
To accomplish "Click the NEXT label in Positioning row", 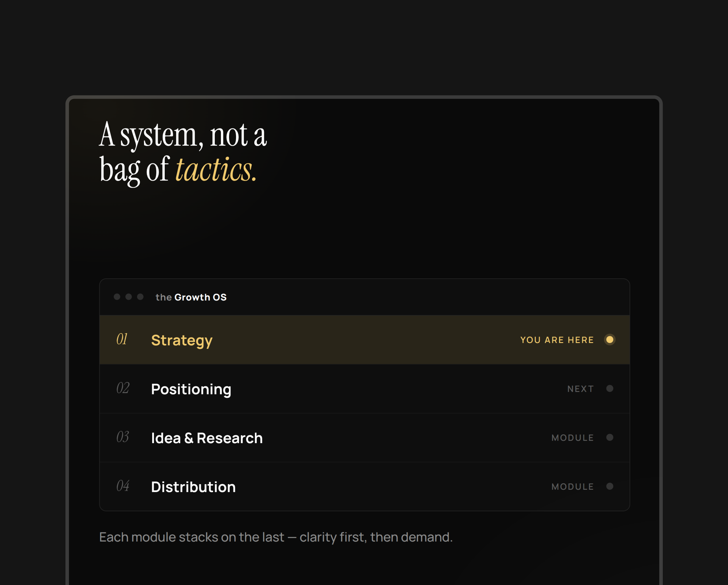I will coord(580,389).
